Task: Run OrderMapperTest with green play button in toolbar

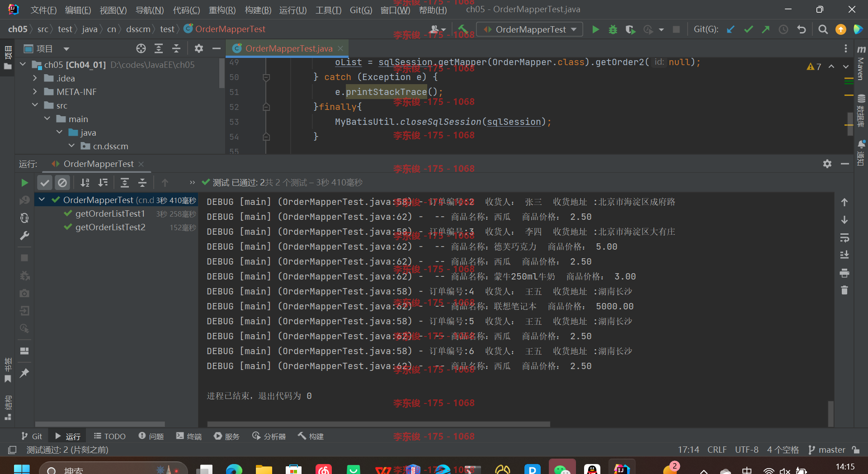Action: click(x=595, y=29)
